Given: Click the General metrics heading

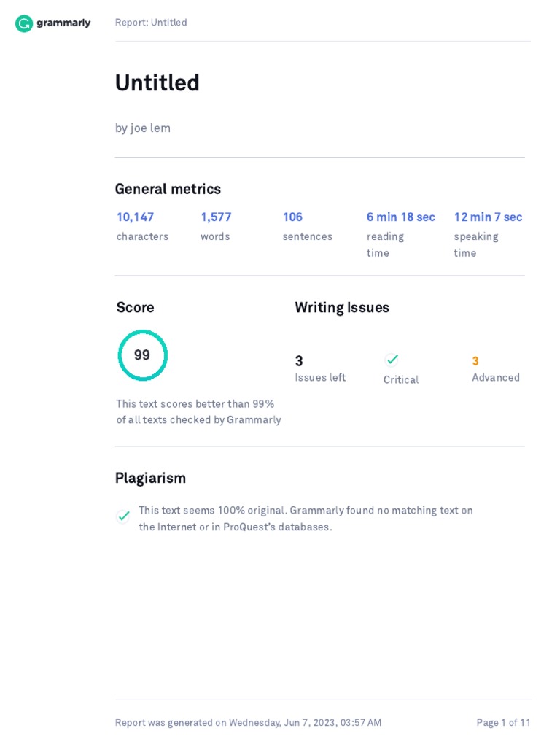Looking at the screenshot, I should pyautogui.click(x=168, y=189).
